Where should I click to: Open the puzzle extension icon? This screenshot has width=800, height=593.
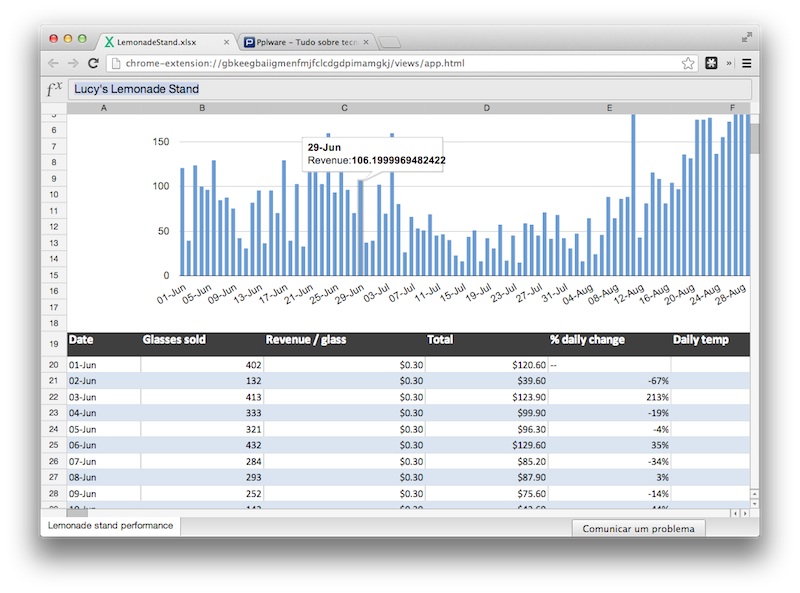[x=711, y=63]
